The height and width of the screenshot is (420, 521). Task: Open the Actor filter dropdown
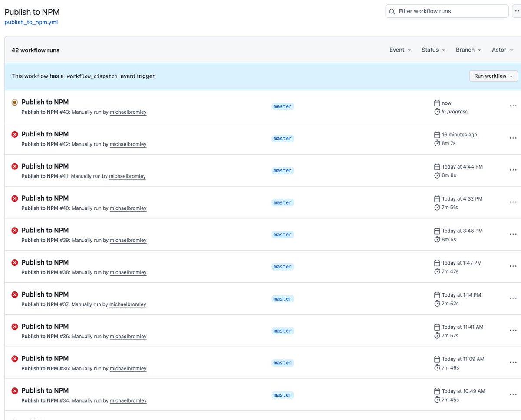502,50
